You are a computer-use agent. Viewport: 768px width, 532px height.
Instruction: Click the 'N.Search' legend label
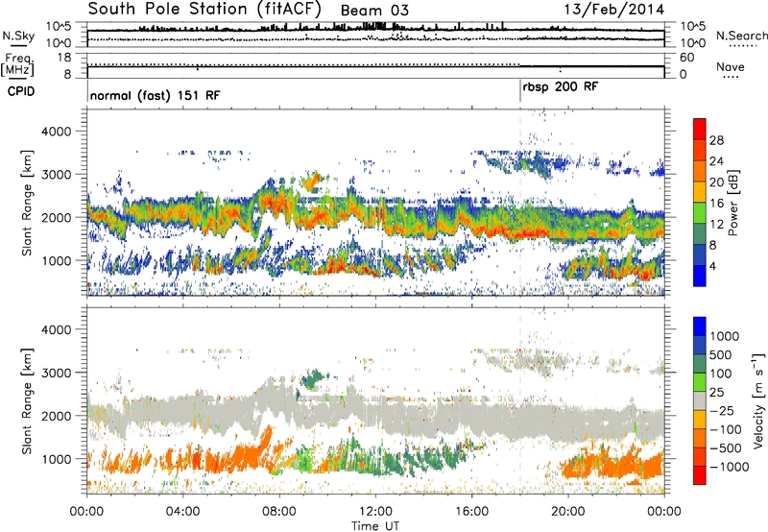pos(741,36)
